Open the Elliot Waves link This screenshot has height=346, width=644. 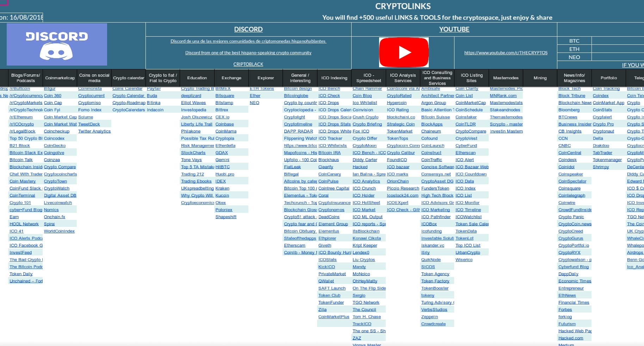click(x=193, y=103)
